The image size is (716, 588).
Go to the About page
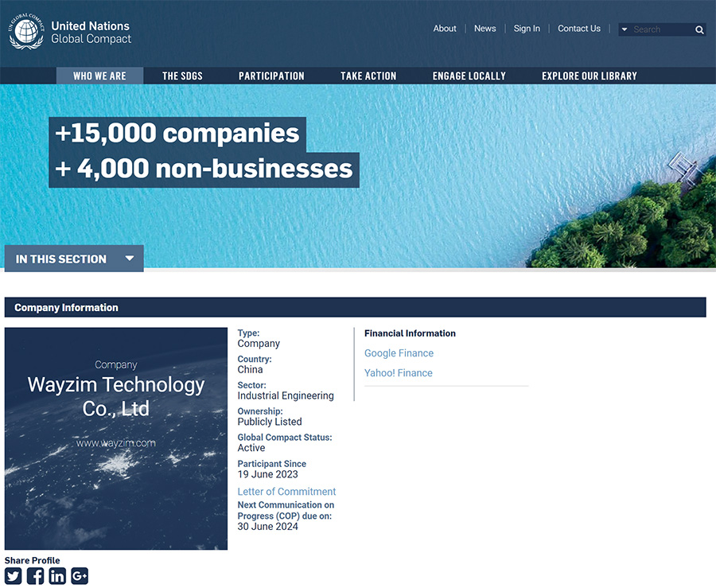[x=445, y=29]
